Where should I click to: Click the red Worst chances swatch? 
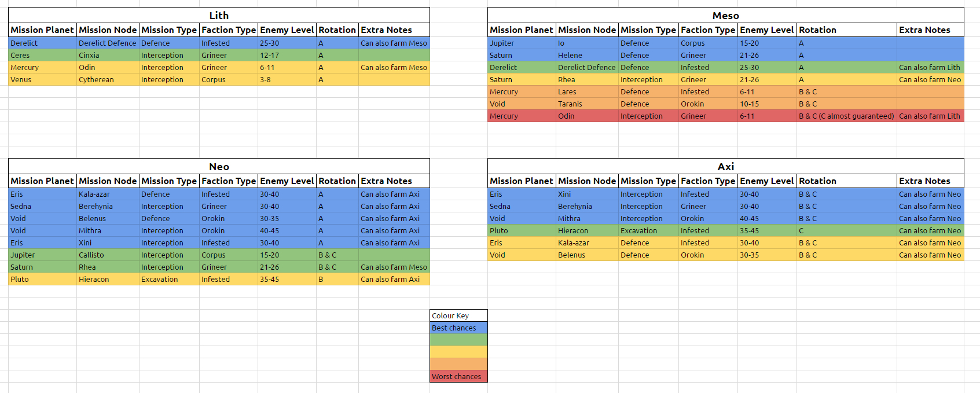[x=458, y=377]
